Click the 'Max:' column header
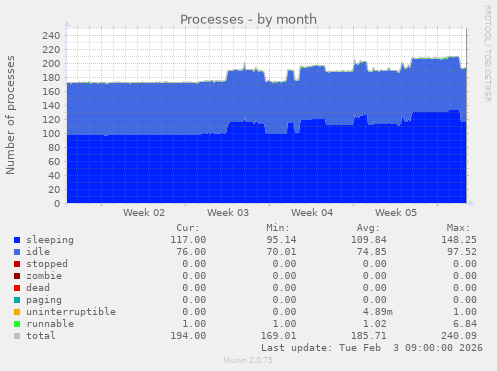 pos(458,228)
